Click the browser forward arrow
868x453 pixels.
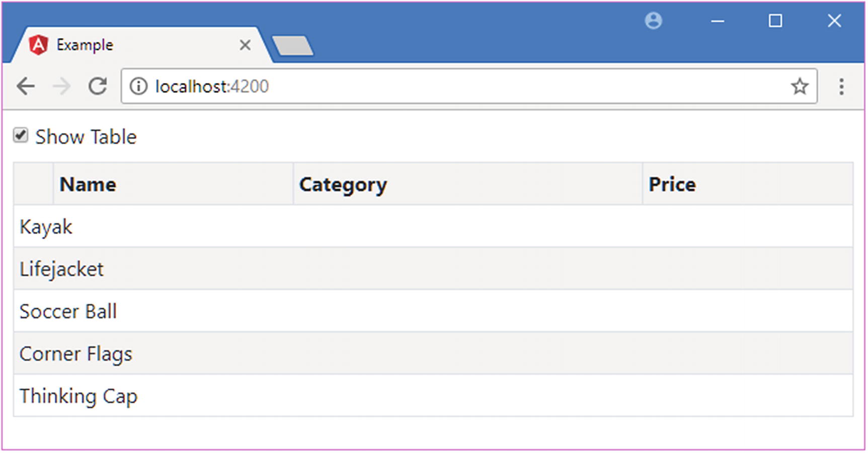click(61, 86)
